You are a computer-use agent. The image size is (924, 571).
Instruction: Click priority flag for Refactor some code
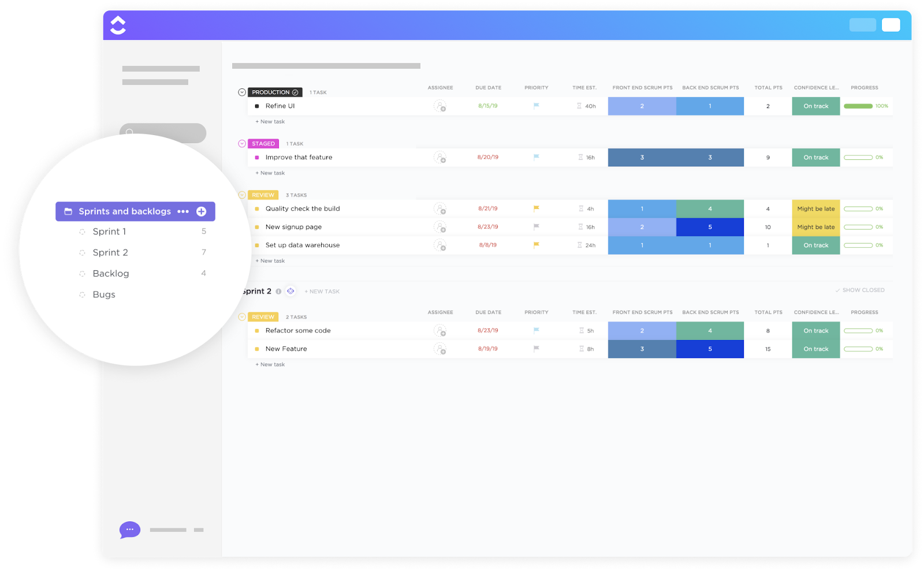coord(536,330)
